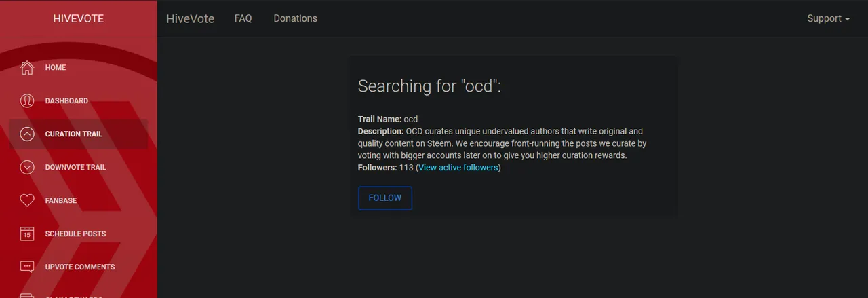Open the FAQ page

243,18
